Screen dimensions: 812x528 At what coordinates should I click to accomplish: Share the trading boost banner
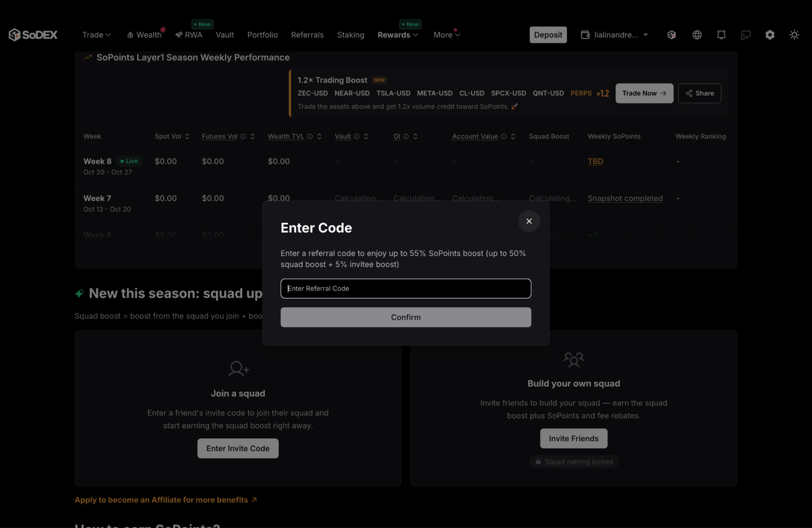[699, 93]
